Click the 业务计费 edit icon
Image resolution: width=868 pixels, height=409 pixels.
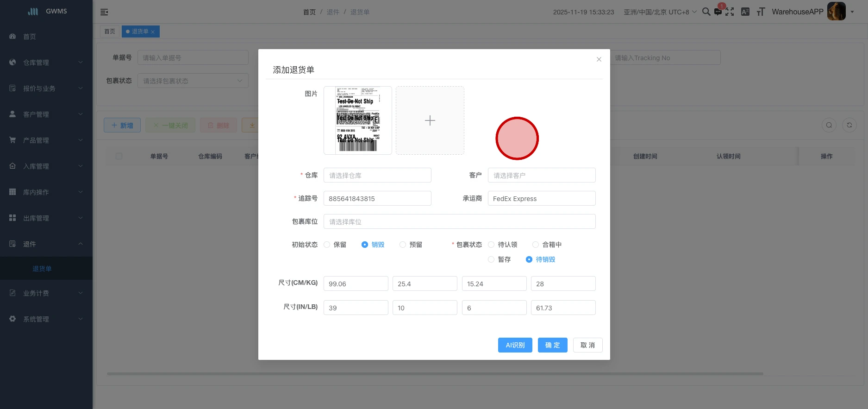(x=12, y=293)
